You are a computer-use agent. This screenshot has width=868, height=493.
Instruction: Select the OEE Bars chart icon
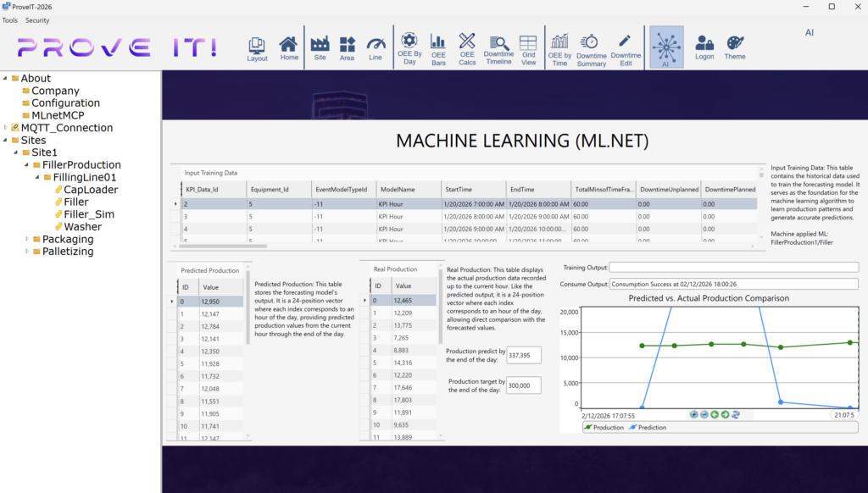438,47
